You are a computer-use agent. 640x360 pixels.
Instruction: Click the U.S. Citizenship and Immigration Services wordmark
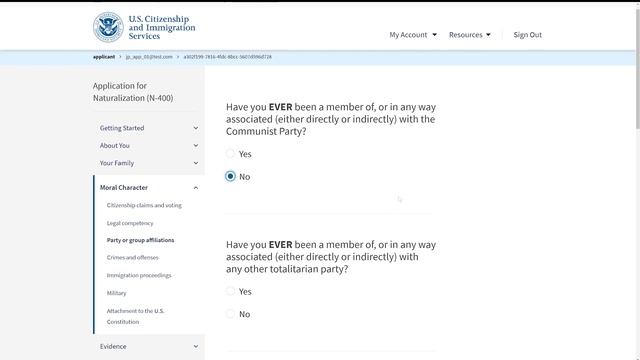(162, 27)
